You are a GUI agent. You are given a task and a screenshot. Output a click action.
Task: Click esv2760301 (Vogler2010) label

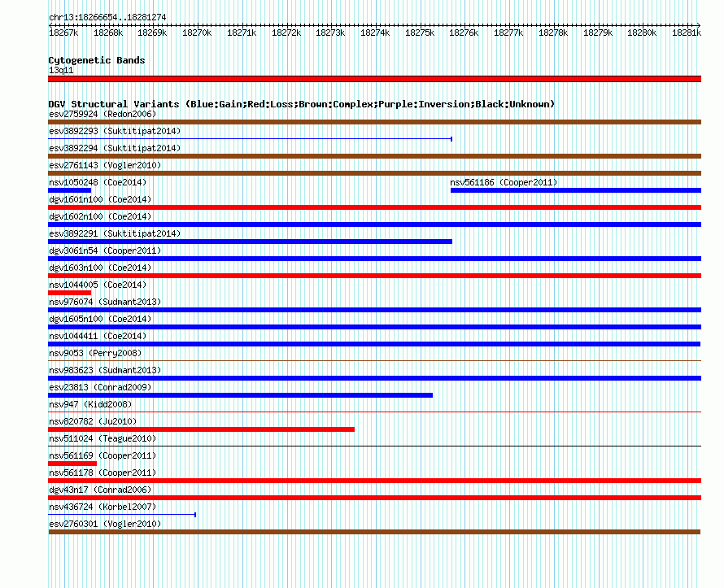pyautogui.click(x=105, y=524)
